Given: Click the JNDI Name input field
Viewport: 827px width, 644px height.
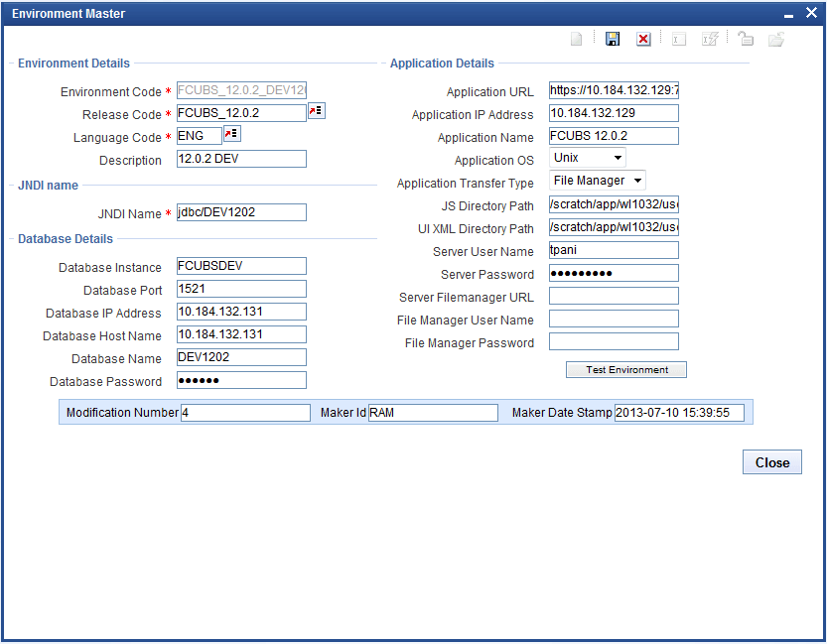Looking at the screenshot, I should (241, 212).
